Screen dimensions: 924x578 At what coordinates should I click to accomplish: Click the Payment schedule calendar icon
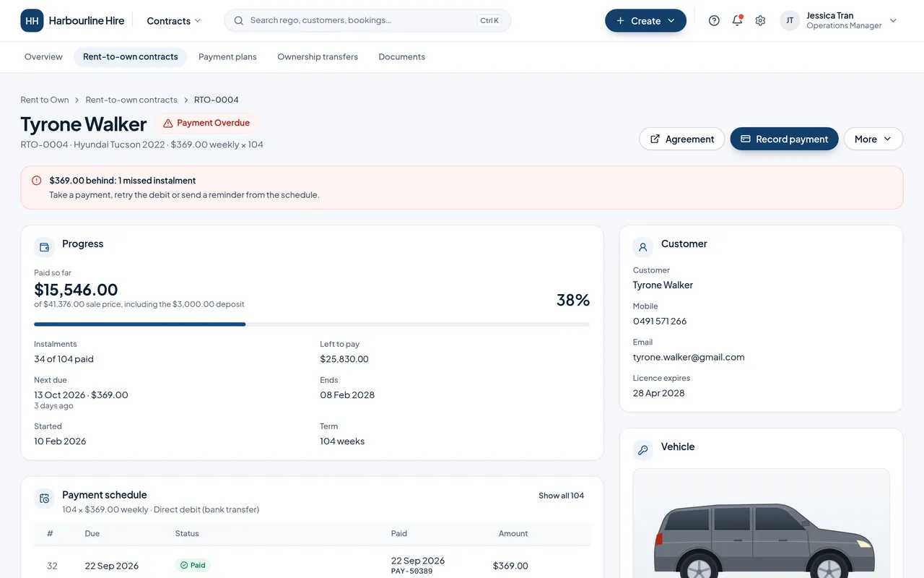pyautogui.click(x=44, y=499)
